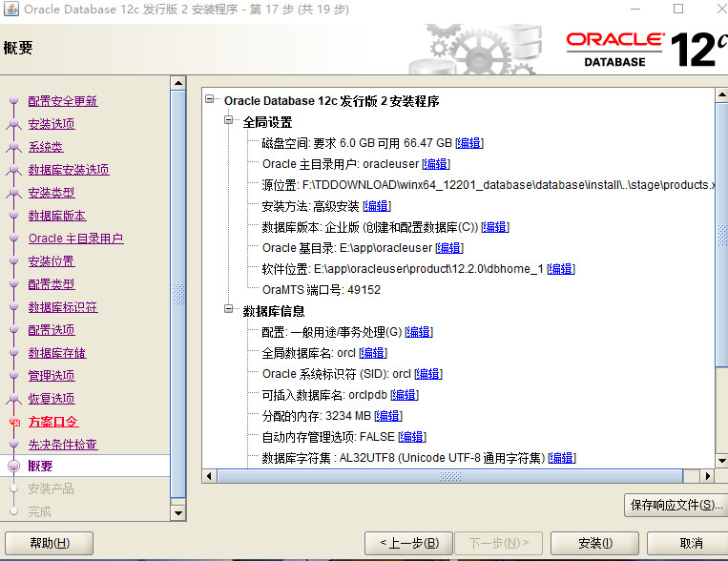This screenshot has width=728, height=561.
Task: Edit the 全局数据库名 orcl
Action: pyautogui.click(x=373, y=353)
